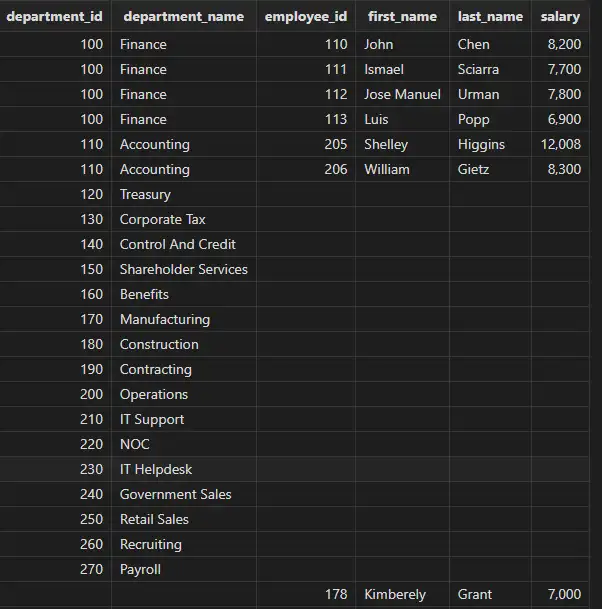Image resolution: width=602 pixels, height=609 pixels.
Task: Select the salary cell '7,000'
Action: click(560, 594)
